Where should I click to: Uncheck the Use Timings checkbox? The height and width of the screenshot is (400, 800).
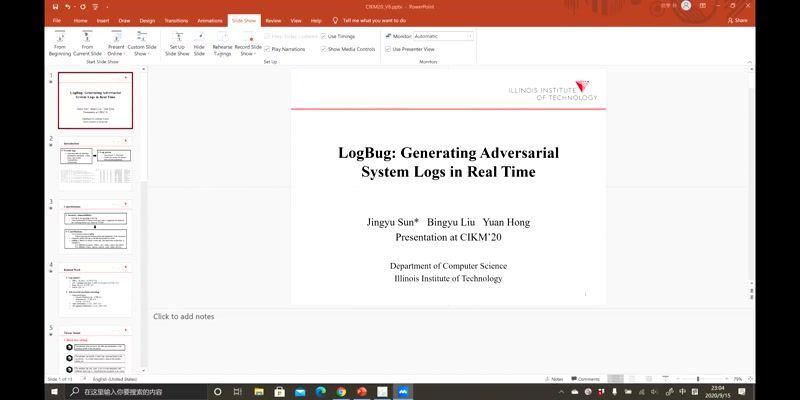pos(324,36)
